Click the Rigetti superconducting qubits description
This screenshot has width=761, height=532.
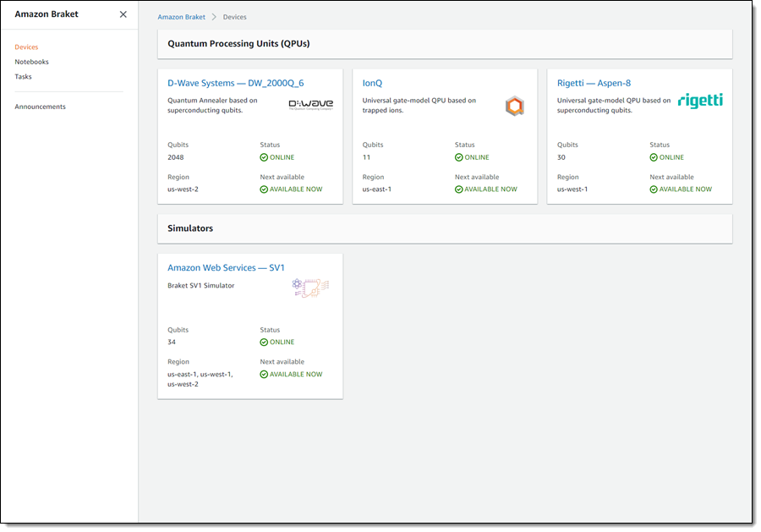(x=614, y=106)
